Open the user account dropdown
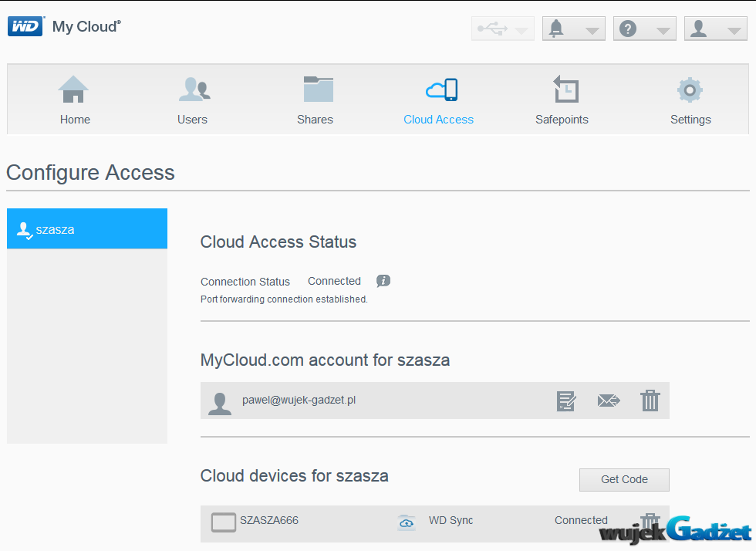Viewport: 756px width, 551px height. [x=715, y=29]
